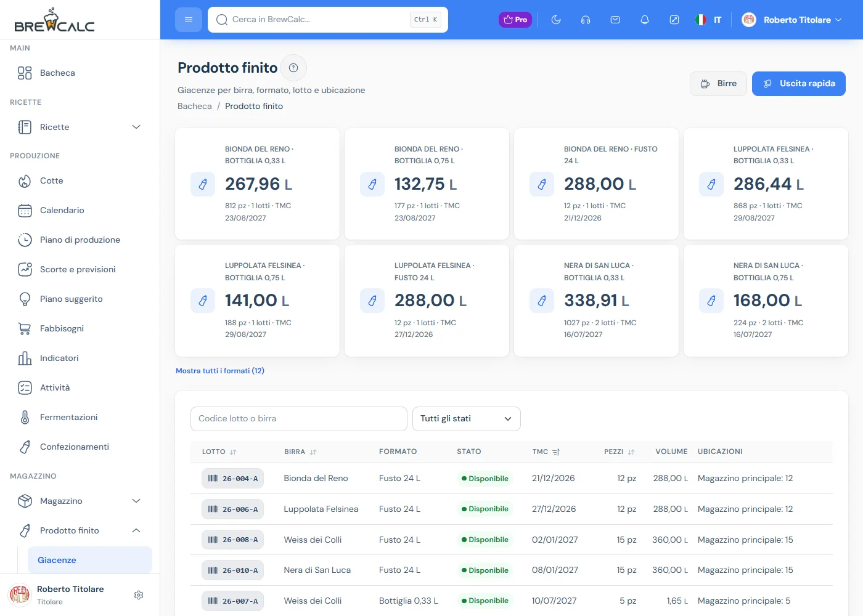
Task: Sort table by TMC column
Action: tap(546, 452)
